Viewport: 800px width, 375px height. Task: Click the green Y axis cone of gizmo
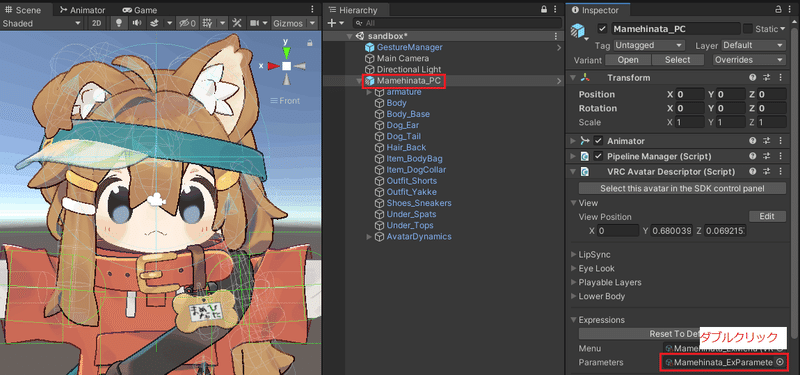tap(287, 52)
